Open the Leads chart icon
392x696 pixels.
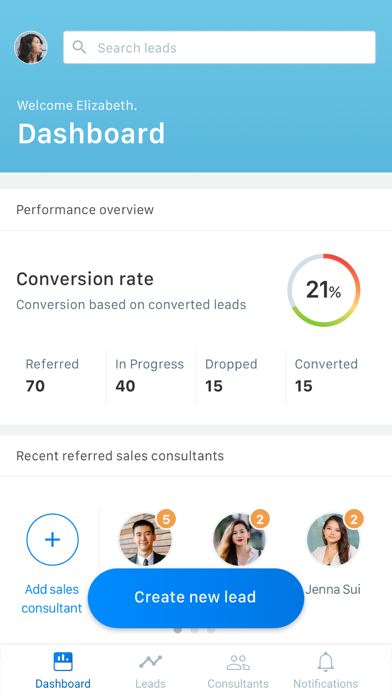pyautogui.click(x=150, y=661)
